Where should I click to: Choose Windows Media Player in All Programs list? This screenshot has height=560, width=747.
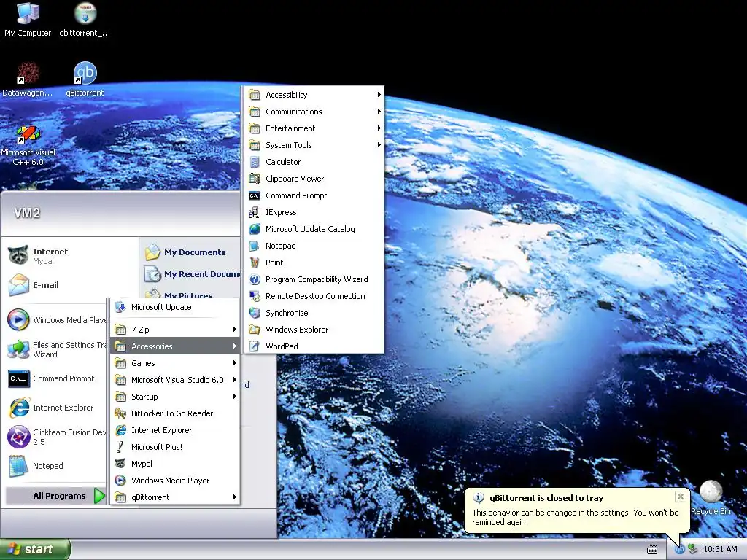pos(175,481)
